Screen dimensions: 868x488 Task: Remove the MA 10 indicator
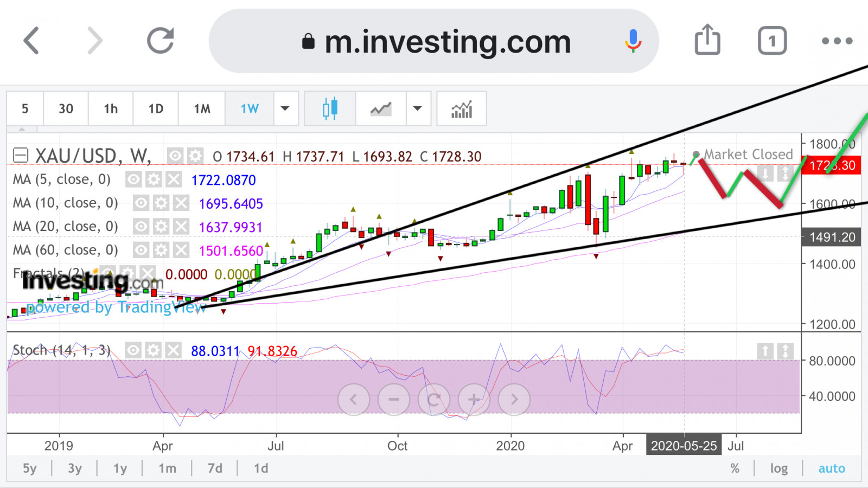pos(181,203)
